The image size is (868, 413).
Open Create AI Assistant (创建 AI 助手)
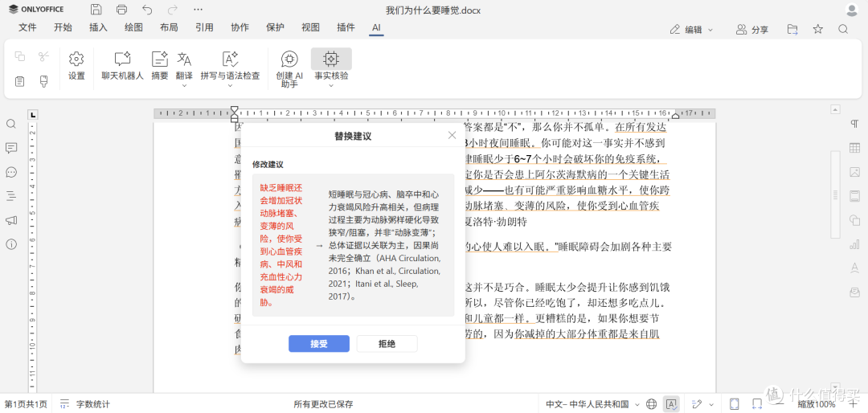[289, 68]
